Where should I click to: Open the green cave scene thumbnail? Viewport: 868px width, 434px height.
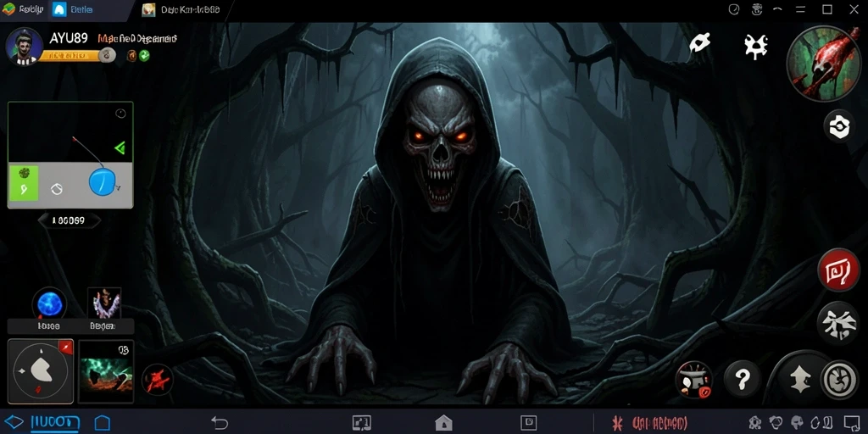click(106, 371)
